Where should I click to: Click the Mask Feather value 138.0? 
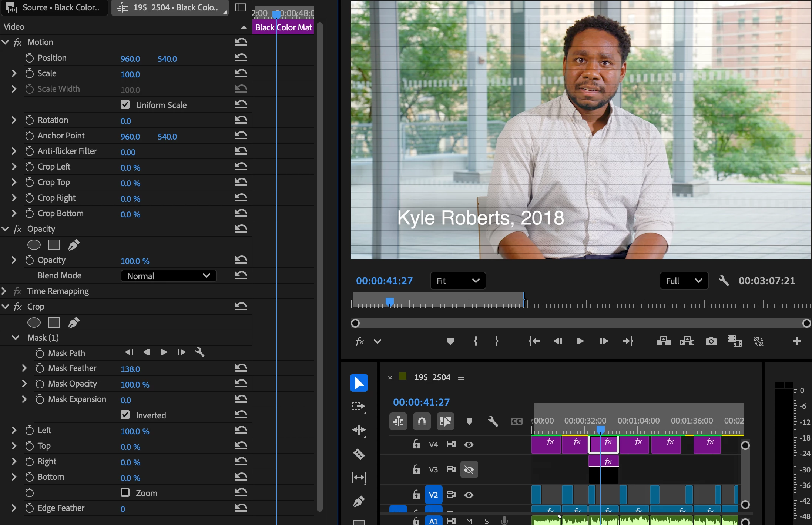click(x=130, y=369)
